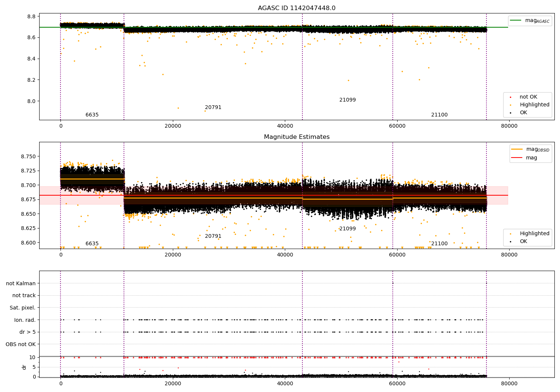Screen dimensions: 560x392
Task: Click the 20000 x-tick under the flags plot
Action: [173, 383]
